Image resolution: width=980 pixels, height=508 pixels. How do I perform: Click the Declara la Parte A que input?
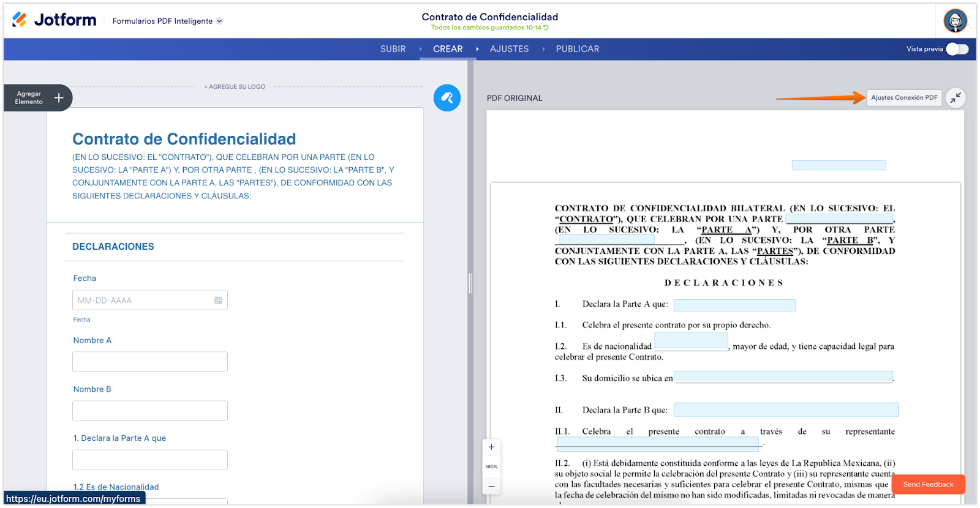[x=150, y=460]
